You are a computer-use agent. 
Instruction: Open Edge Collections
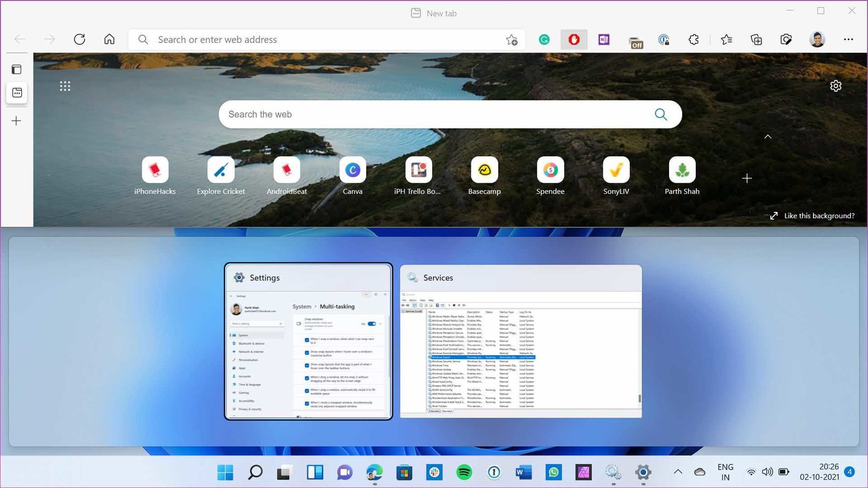[756, 39]
